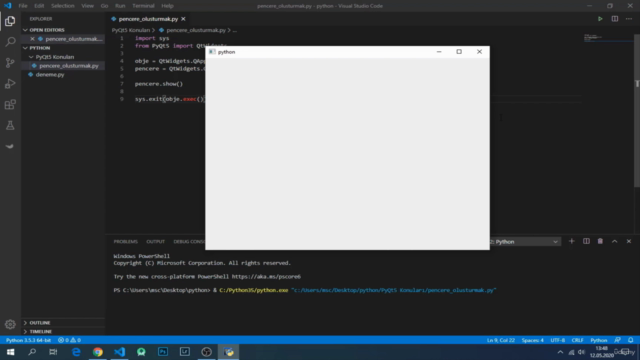Screen dimensions: 640x360
Task: Open the View menu
Action: [87, 6]
